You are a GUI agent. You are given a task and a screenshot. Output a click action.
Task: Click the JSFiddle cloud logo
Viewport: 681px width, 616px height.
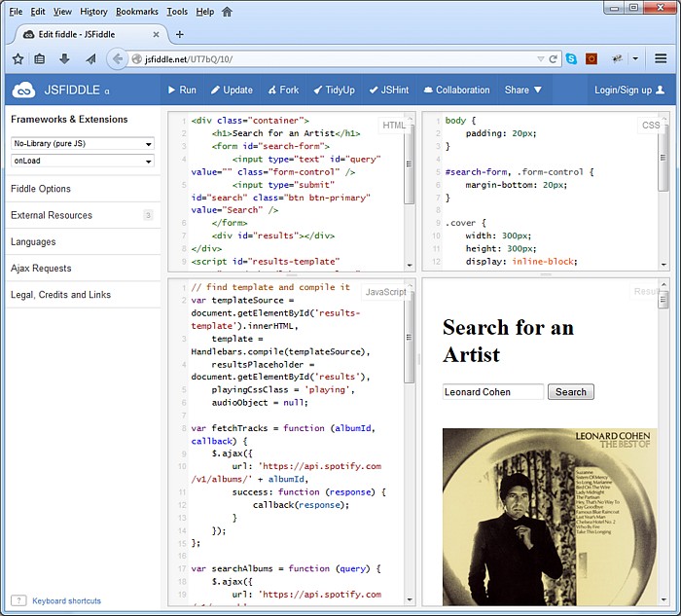tap(24, 90)
